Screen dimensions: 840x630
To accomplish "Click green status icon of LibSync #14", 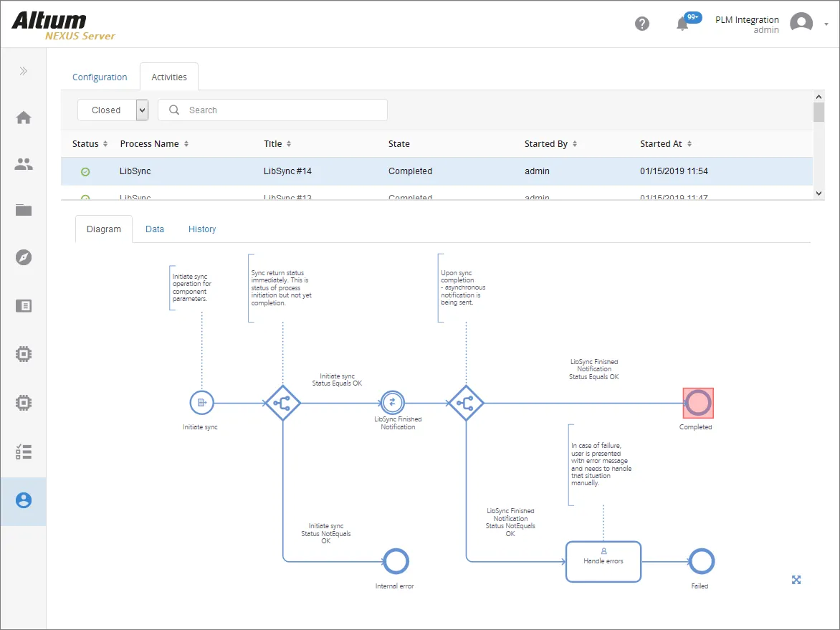I will 85,171.
